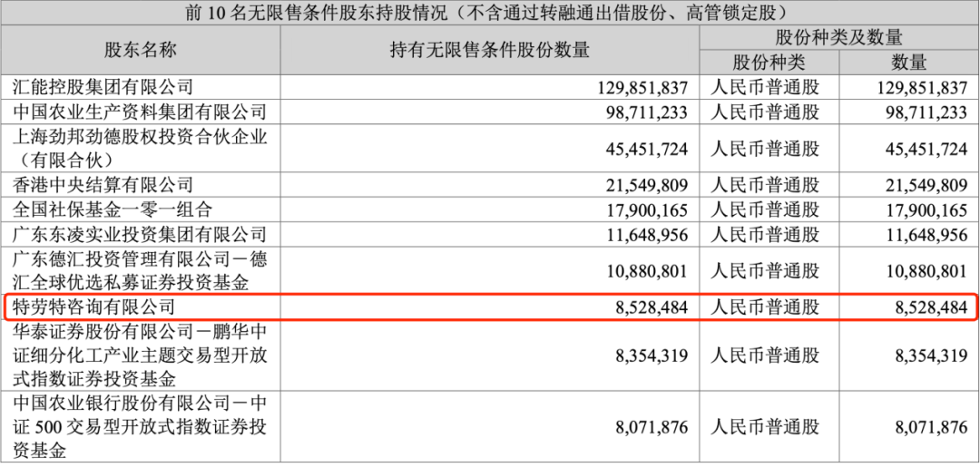Click 10,880,801 under the rightmost 数量 header
980x467 pixels.
pyautogui.click(x=927, y=271)
